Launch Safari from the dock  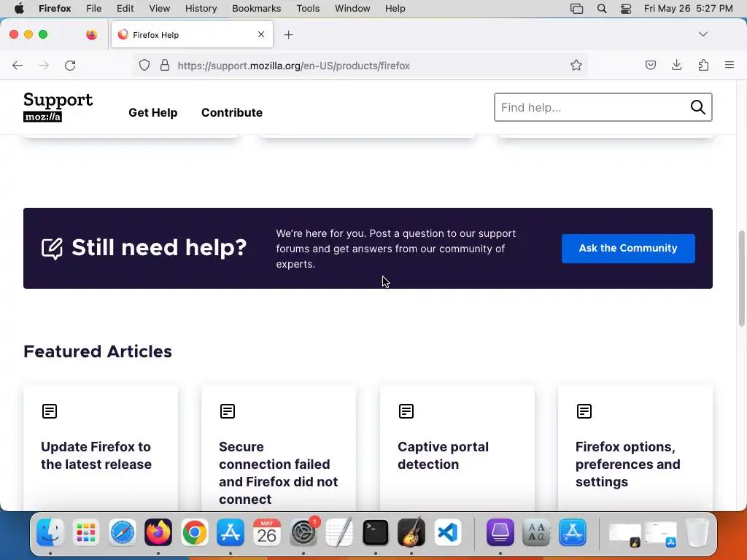tap(123, 532)
